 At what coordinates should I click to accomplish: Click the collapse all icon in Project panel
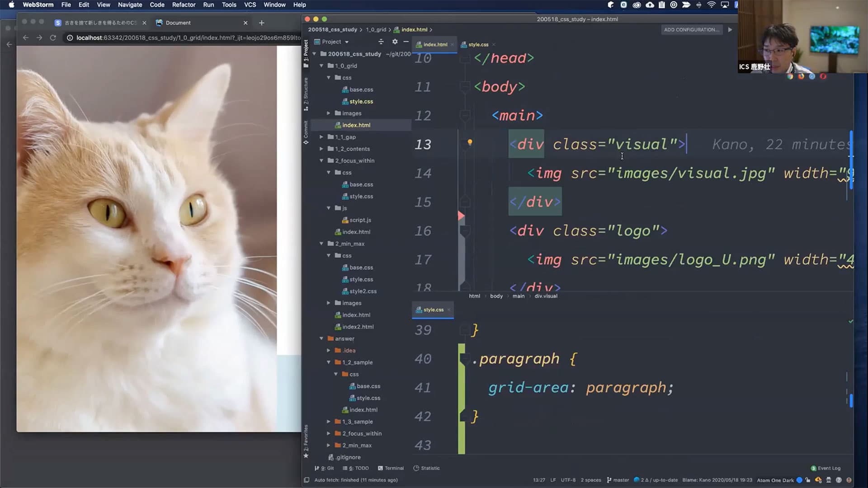[x=381, y=42]
